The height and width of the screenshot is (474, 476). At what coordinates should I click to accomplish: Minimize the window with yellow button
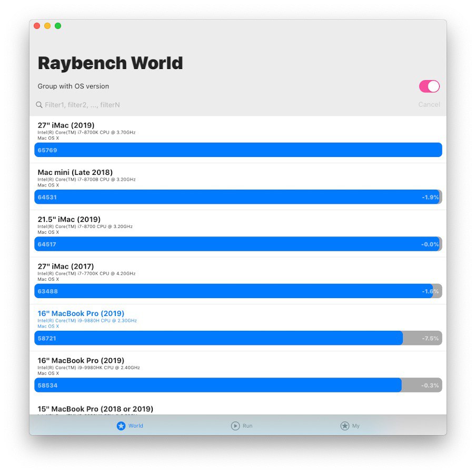(x=47, y=26)
